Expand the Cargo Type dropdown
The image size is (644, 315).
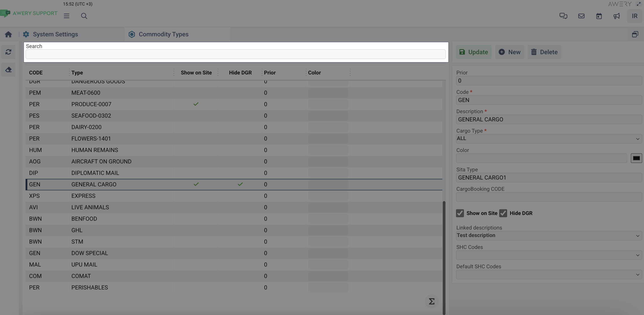coord(549,139)
